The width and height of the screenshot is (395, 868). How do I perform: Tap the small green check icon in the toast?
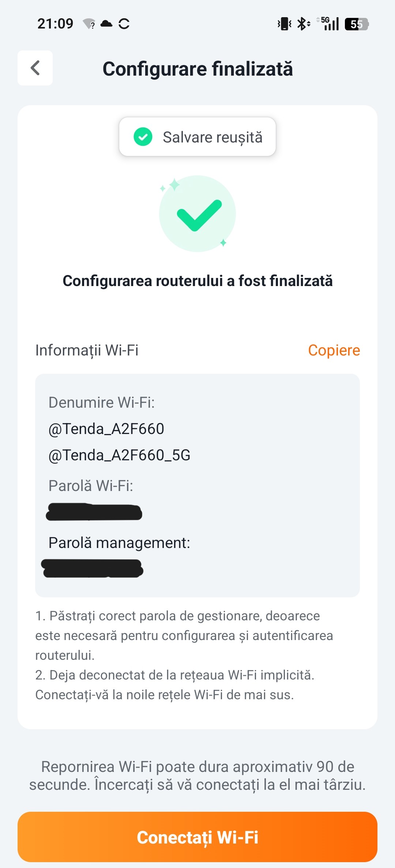click(143, 137)
